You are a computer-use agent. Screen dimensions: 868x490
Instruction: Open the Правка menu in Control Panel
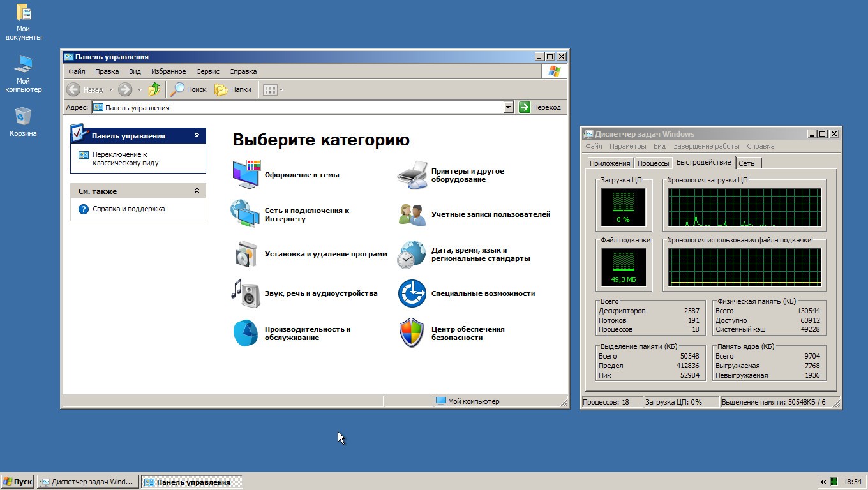click(107, 71)
